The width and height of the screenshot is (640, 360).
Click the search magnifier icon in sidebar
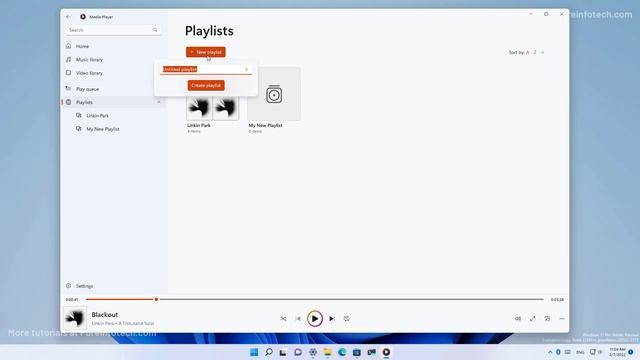coord(155,30)
